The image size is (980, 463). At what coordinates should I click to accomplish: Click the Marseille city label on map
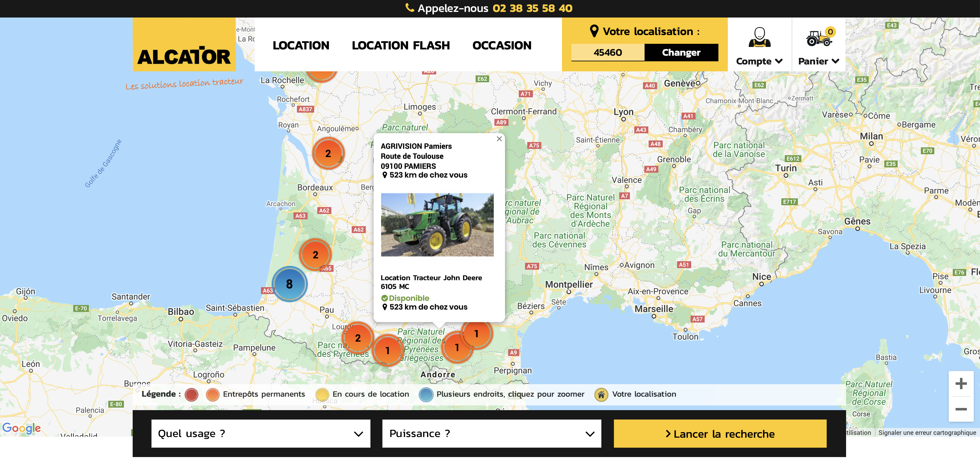coord(654,308)
